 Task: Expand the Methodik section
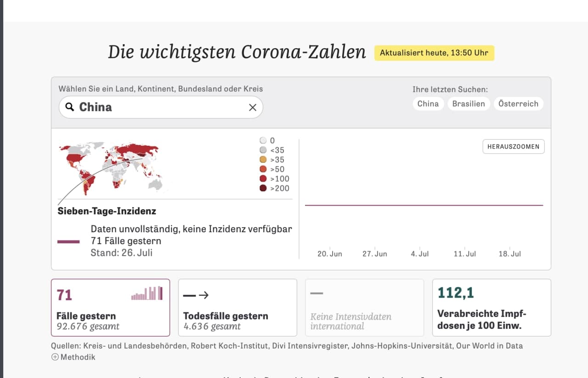tap(73, 357)
